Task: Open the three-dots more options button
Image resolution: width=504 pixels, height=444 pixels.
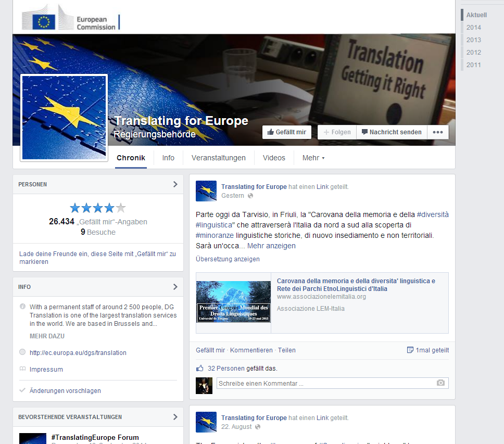Action: coord(438,132)
